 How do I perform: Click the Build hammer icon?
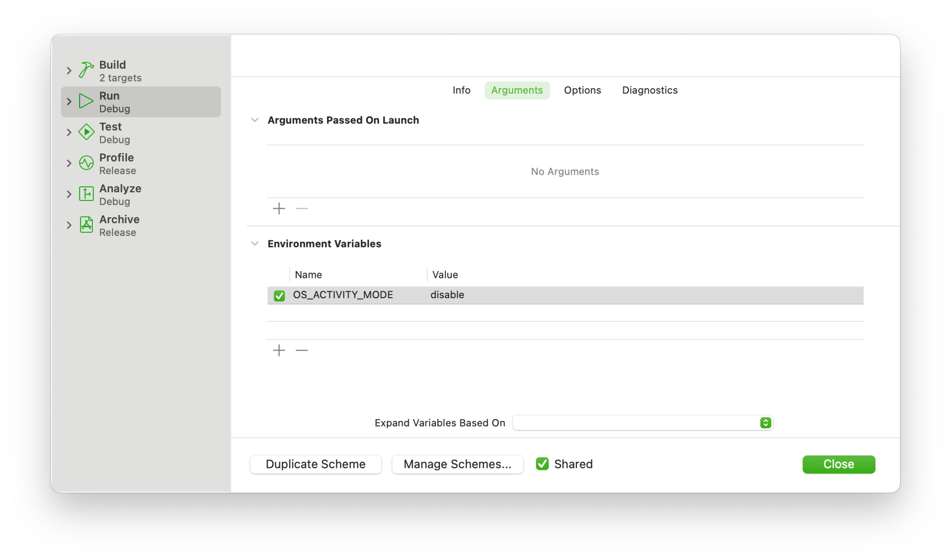click(86, 71)
